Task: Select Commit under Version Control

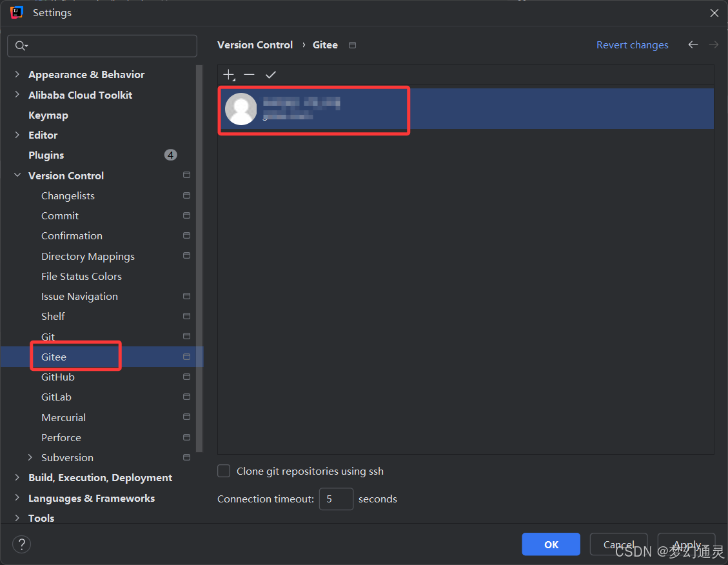Action: (60, 216)
